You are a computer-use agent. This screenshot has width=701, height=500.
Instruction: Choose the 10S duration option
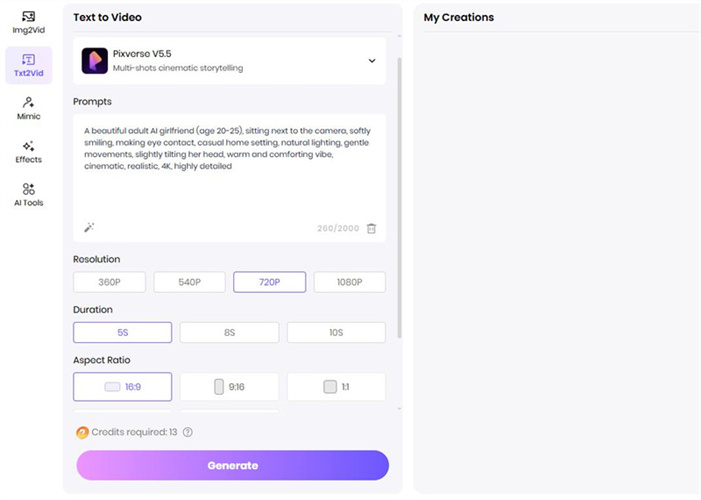[x=336, y=333]
